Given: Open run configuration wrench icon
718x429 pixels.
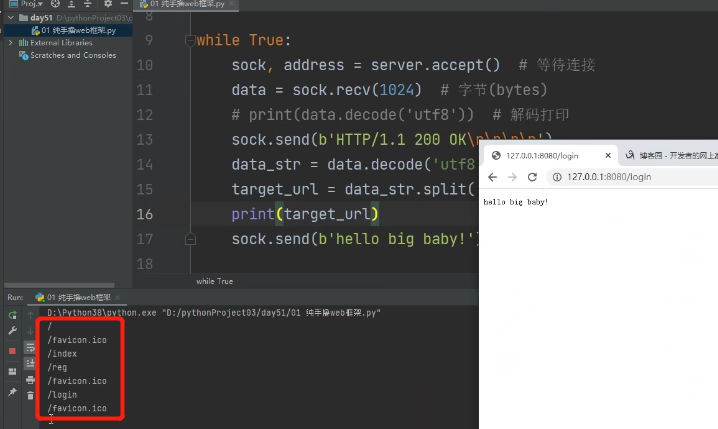Looking at the screenshot, I should pyautogui.click(x=12, y=331).
